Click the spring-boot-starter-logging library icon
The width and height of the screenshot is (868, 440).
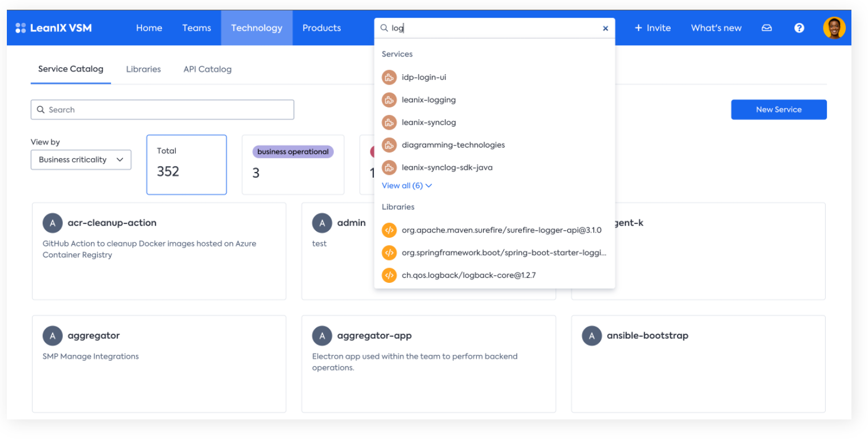(389, 253)
